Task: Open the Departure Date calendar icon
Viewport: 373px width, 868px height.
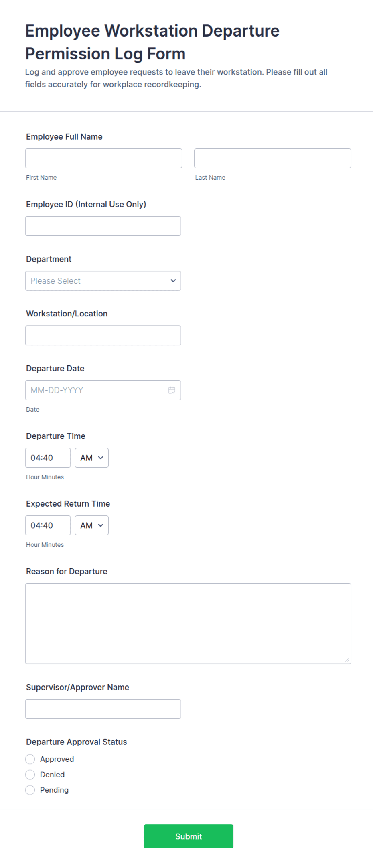Action: point(172,390)
